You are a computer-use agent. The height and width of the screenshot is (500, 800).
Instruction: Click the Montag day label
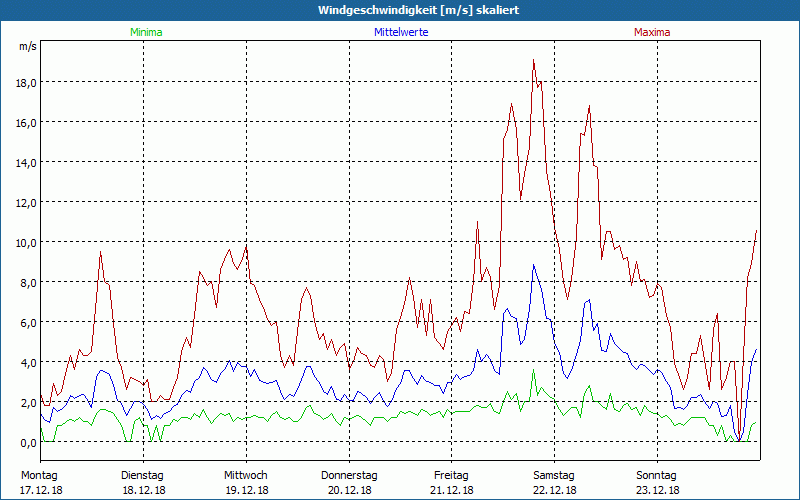coord(39,475)
